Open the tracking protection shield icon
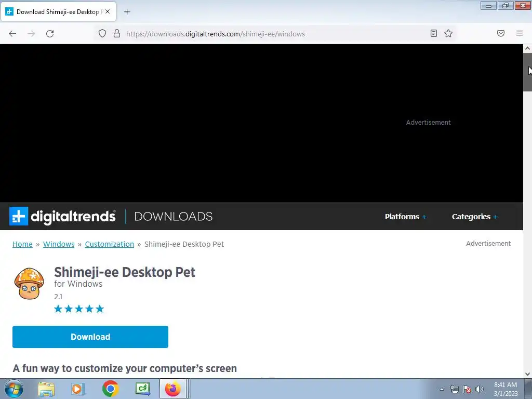 tap(102, 33)
